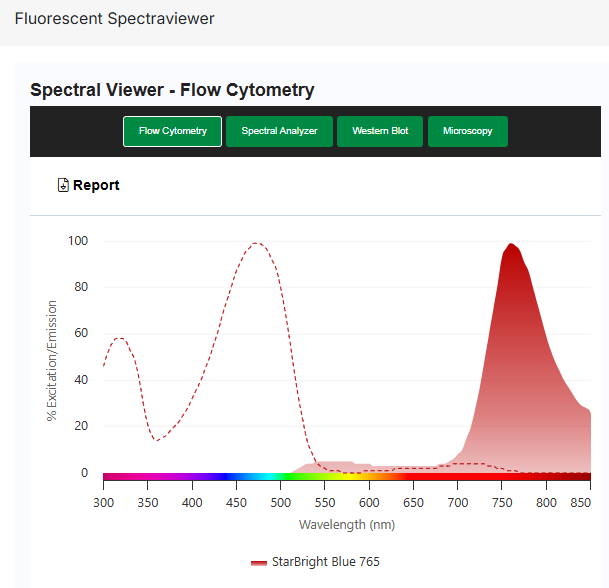The height and width of the screenshot is (588, 609).
Task: Toggle the StarBright Blue 765 legend label
Action: coord(325,562)
